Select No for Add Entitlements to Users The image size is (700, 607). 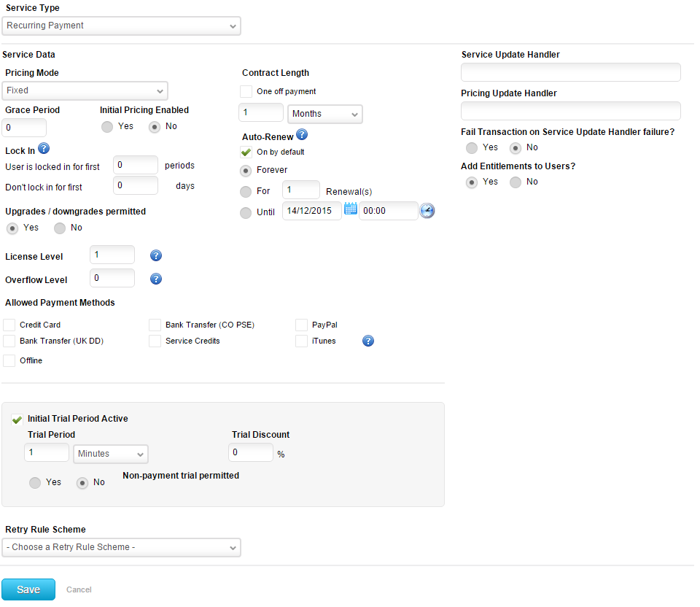coord(516,182)
